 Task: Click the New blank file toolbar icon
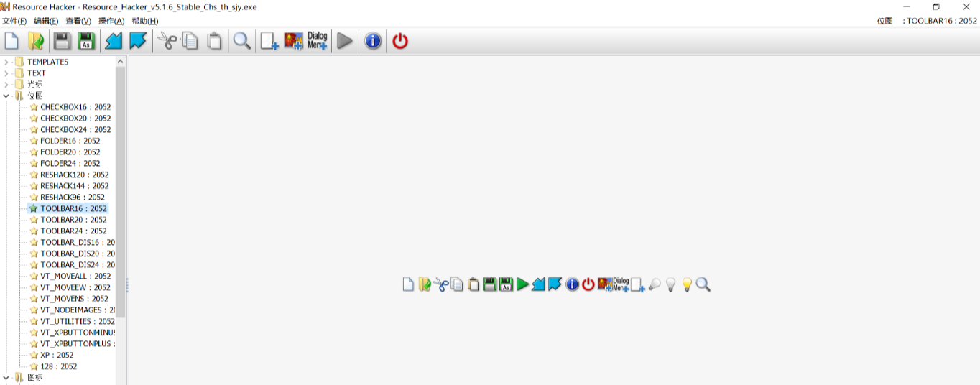11,41
